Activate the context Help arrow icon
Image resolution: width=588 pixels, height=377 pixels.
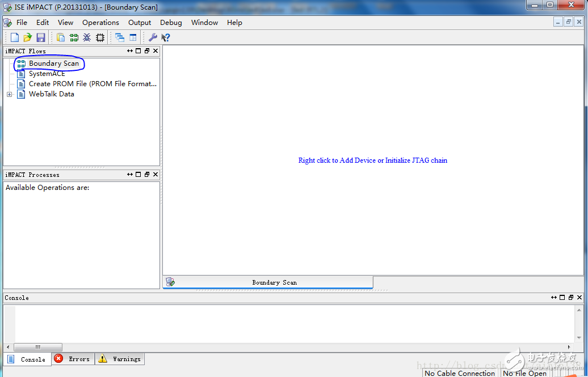click(x=165, y=37)
